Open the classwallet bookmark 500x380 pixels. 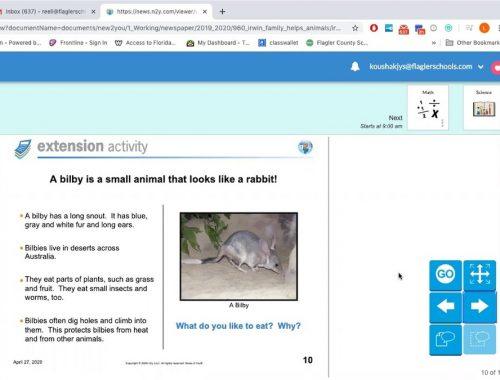[278, 43]
